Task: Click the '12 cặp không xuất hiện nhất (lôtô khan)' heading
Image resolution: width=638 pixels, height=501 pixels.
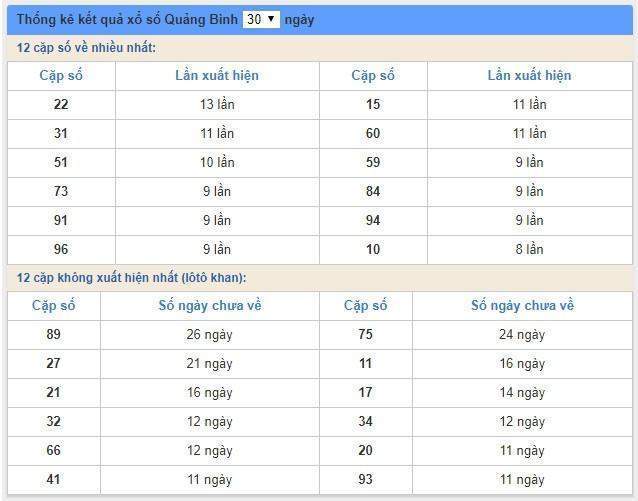Action: point(131,277)
